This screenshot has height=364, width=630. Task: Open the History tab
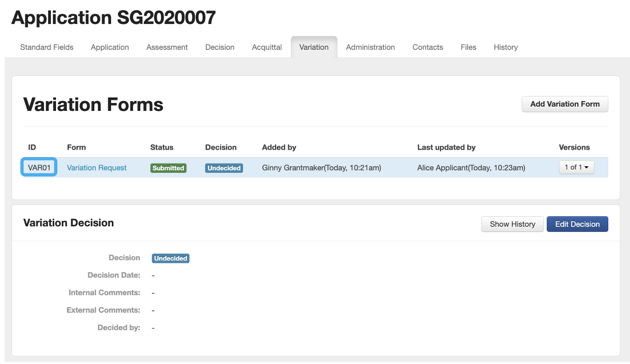506,47
